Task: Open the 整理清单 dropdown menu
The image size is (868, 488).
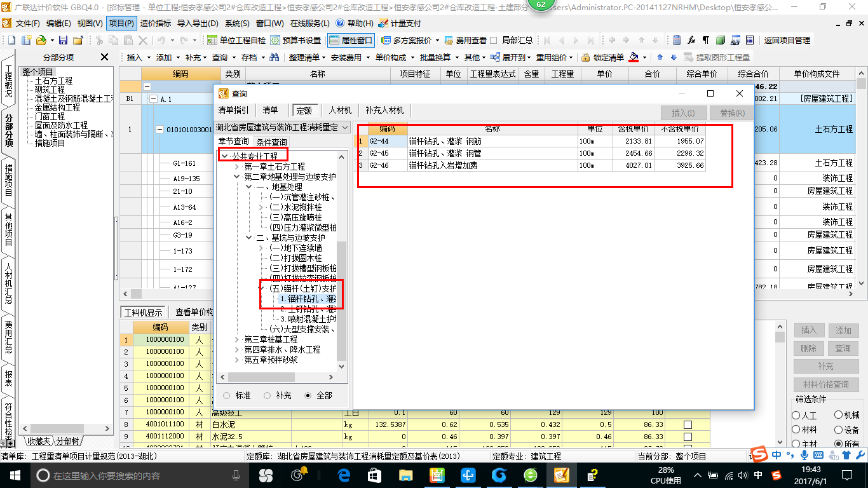Action: coord(307,57)
